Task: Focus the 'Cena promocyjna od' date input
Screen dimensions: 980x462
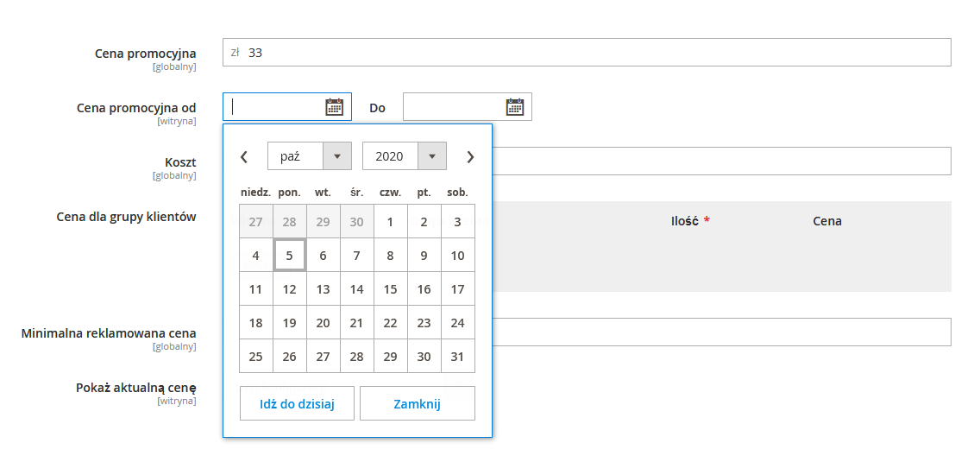Action: 273,107
